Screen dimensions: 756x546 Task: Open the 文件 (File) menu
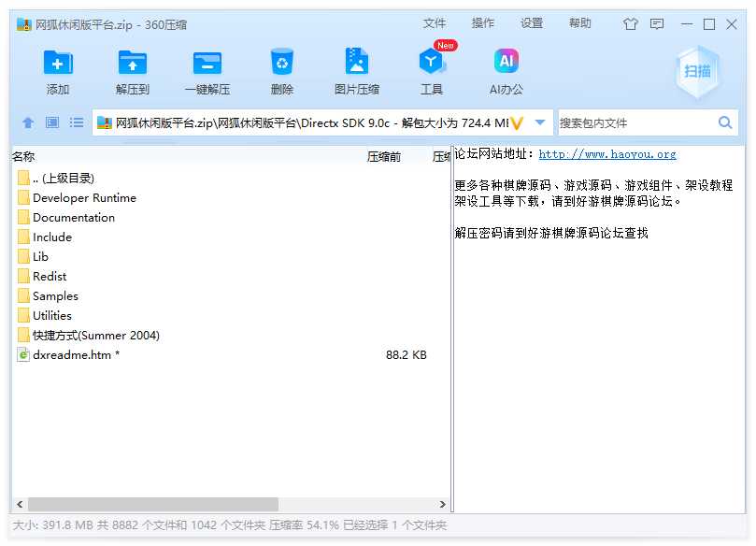click(x=435, y=23)
